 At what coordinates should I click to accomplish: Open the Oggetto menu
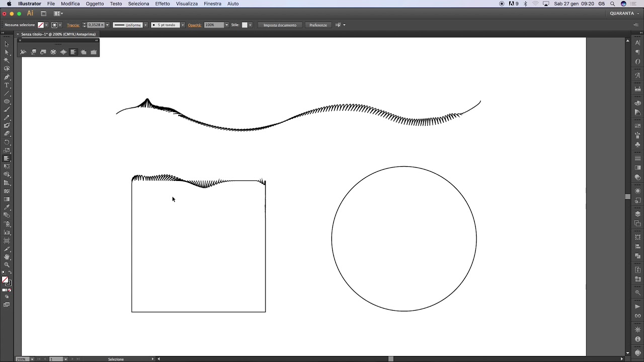(95, 4)
